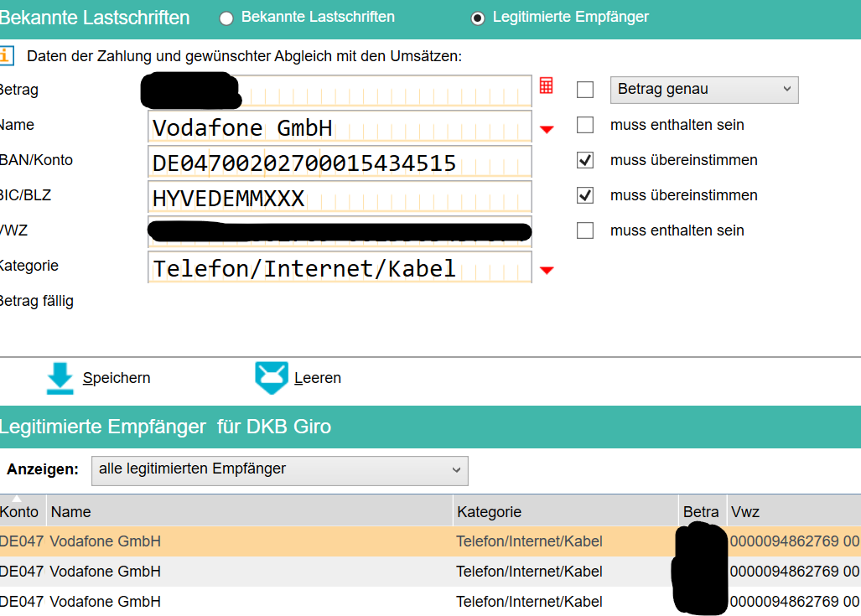Check Name muss enthalten sein box
Viewport: 861px width, 616px height.
pyautogui.click(x=585, y=125)
